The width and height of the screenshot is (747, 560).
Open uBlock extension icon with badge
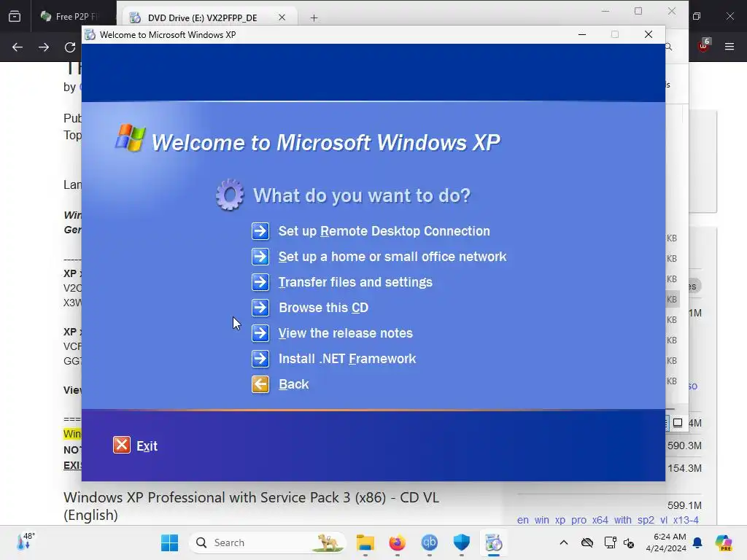coord(704,46)
